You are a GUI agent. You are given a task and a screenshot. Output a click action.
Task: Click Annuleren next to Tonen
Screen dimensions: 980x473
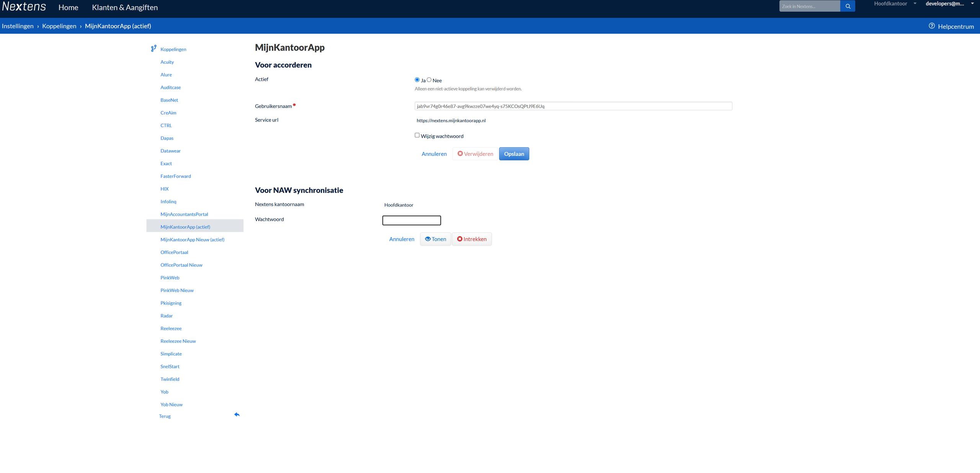point(402,239)
